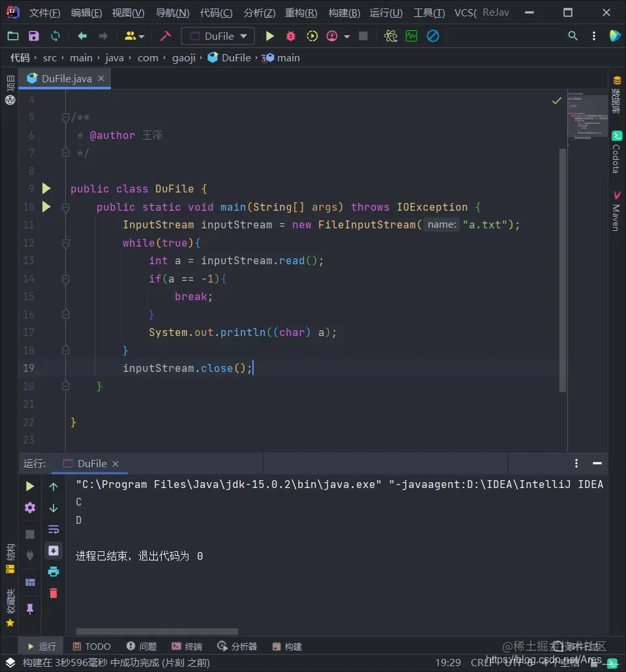Open the 重构(R) menu
This screenshot has height=672, width=626.
(301, 13)
